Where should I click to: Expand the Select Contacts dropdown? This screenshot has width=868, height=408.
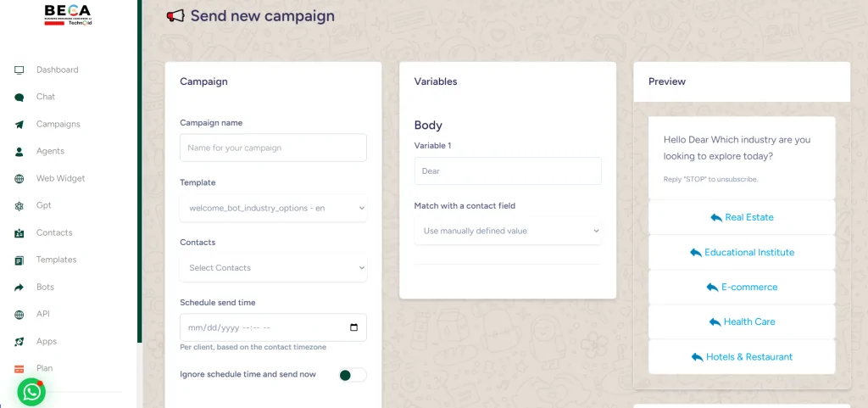(x=273, y=268)
